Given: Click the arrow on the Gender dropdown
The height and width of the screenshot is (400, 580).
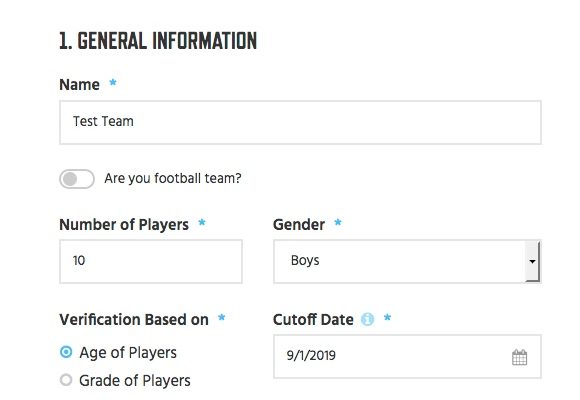Looking at the screenshot, I should (x=532, y=261).
